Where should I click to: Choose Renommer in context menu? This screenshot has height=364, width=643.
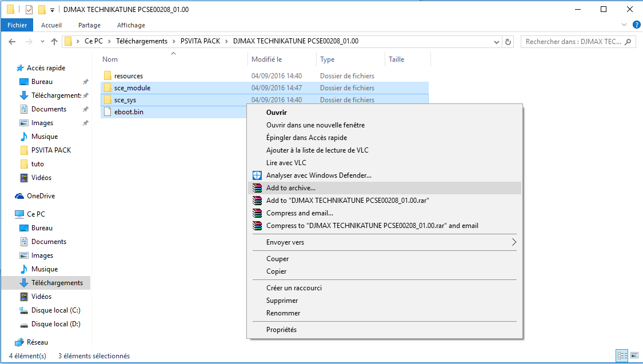click(x=385, y=313)
